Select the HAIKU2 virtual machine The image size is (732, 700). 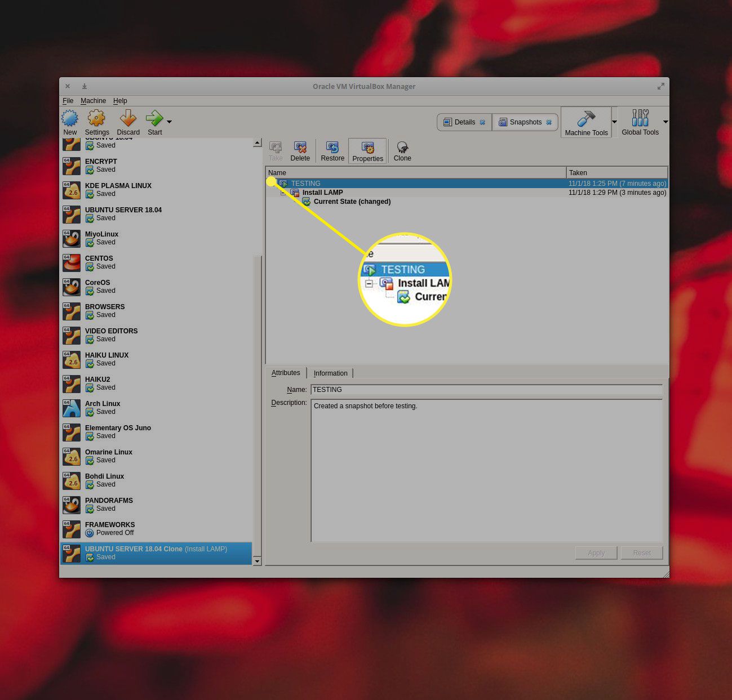(x=156, y=384)
